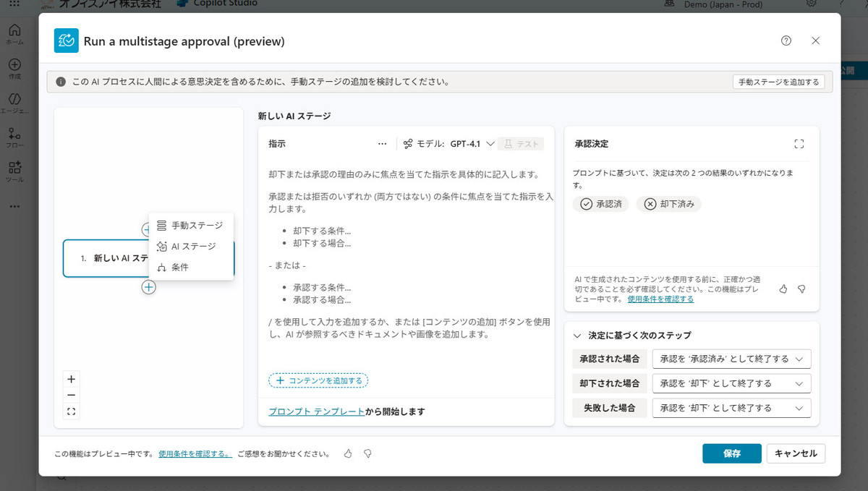Open the 承認された場合 dropdown
This screenshot has width=868, height=491.
click(731, 359)
